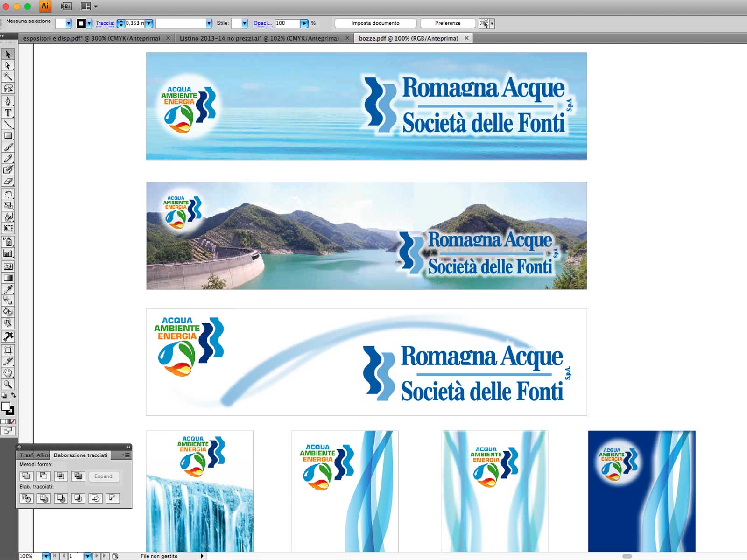Image resolution: width=747 pixels, height=560 pixels.
Task: Select the Direct Selection tool (white arrow)
Action: coord(8,66)
